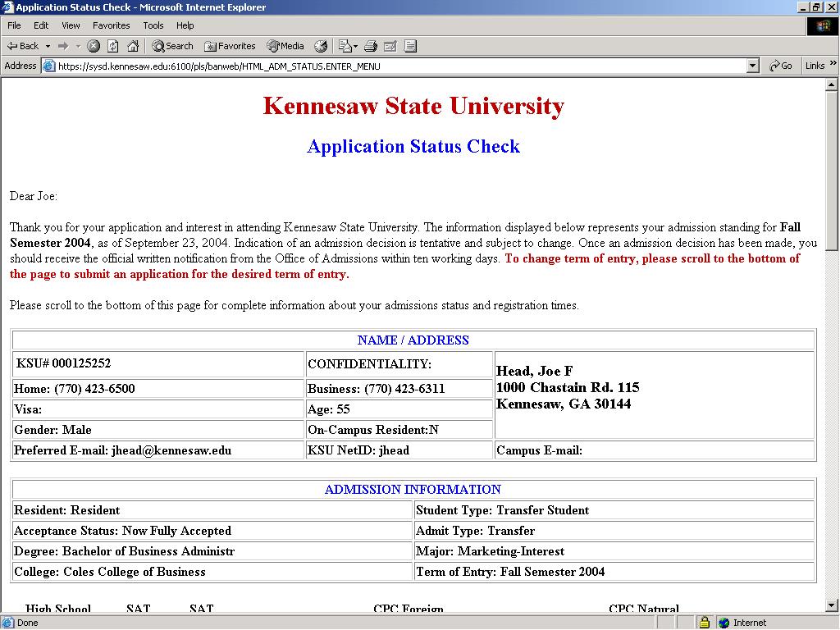Click the scrollbar down arrow

tap(831, 606)
